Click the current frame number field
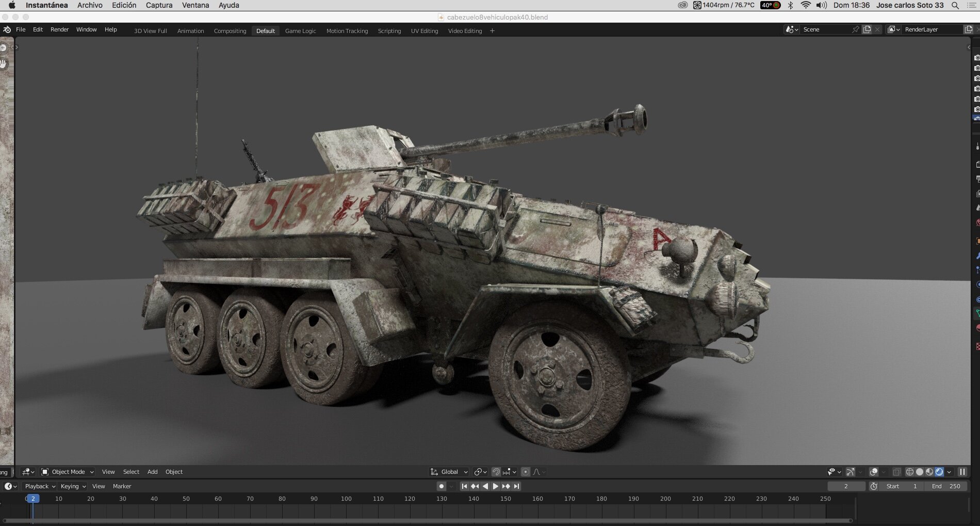 click(846, 486)
